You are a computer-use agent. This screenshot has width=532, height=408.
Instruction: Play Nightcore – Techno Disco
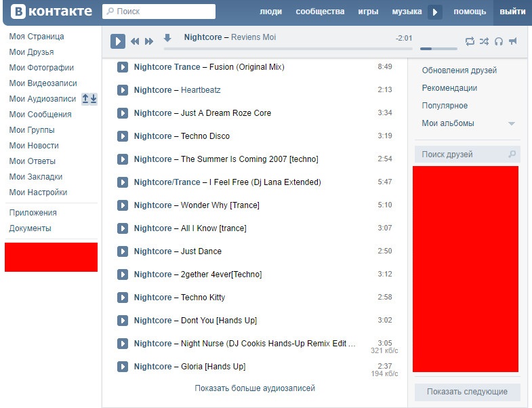[123, 136]
